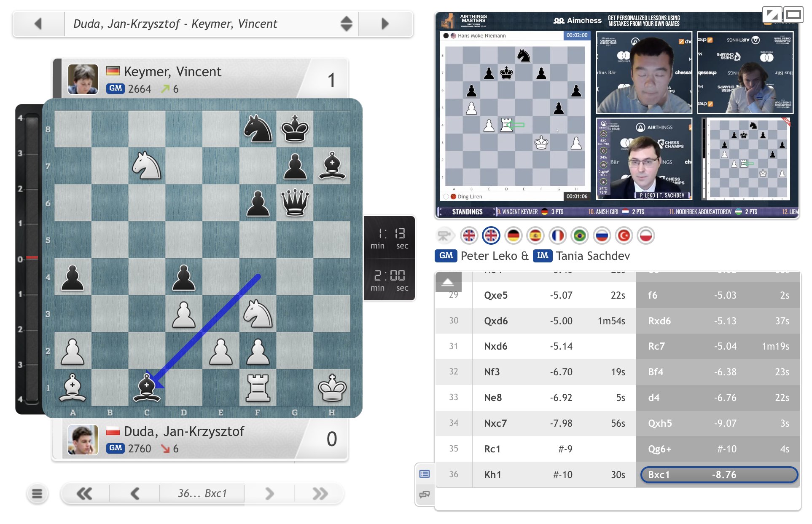Viewport: 812px width, 524px height.
Task: Jump to the last move of the game
Action: pyautogui.click(x=320, y=493)
